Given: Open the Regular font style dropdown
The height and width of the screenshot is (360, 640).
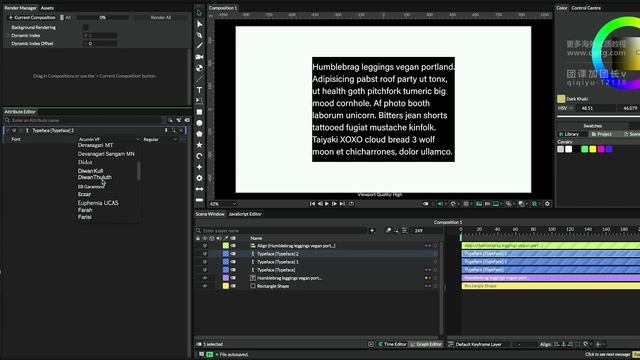Looking at the screenshot, I should (x=160, y=139).
